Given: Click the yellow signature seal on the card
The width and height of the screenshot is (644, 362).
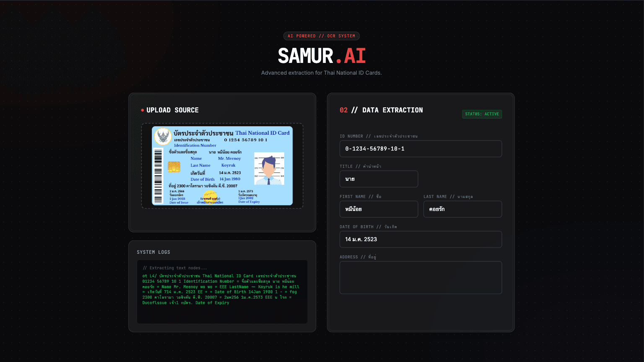Looking at the screenshot, I should click(x=210, y=196).
